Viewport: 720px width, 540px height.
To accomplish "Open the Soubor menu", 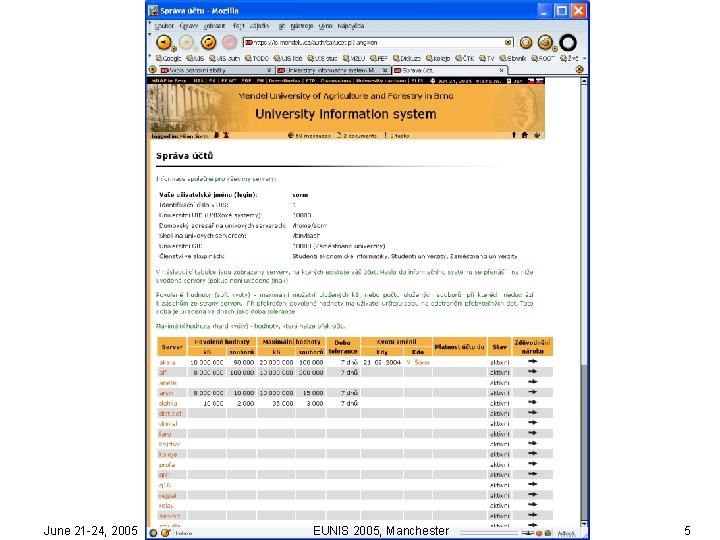I will click(x=164, y=26).
